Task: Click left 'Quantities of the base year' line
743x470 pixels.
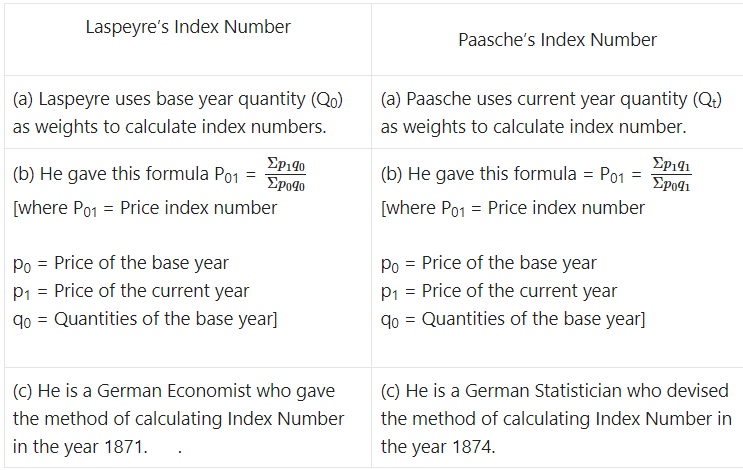Action: (x=145, y=319)
